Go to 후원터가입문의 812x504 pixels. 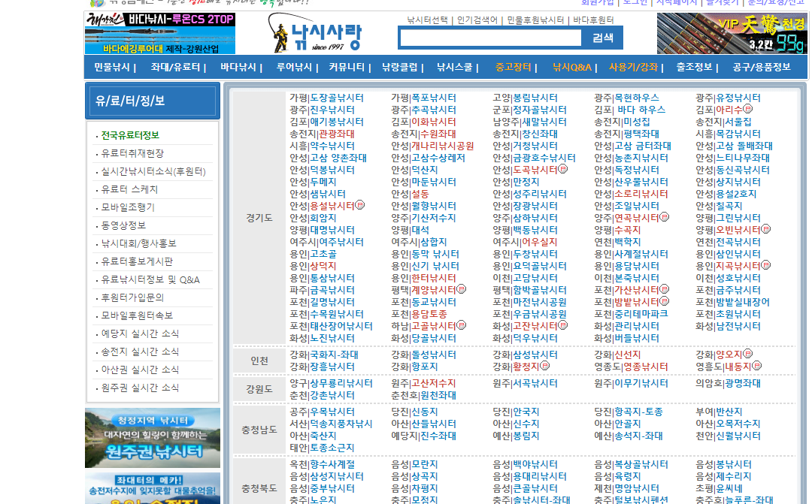click(132, 297)
